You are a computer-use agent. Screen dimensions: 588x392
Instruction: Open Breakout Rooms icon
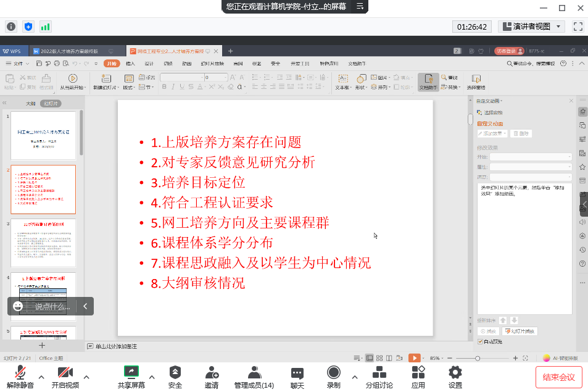pos(379,372)
